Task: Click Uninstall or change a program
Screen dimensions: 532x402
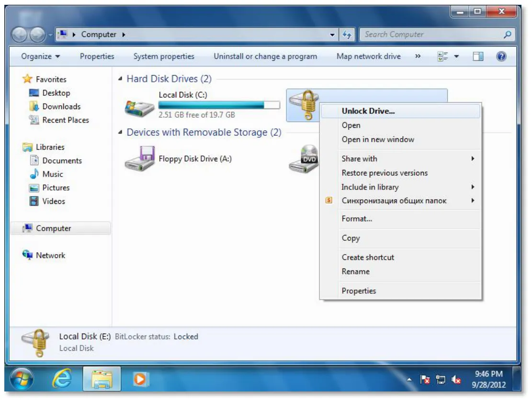Action: tap(265, 56)
